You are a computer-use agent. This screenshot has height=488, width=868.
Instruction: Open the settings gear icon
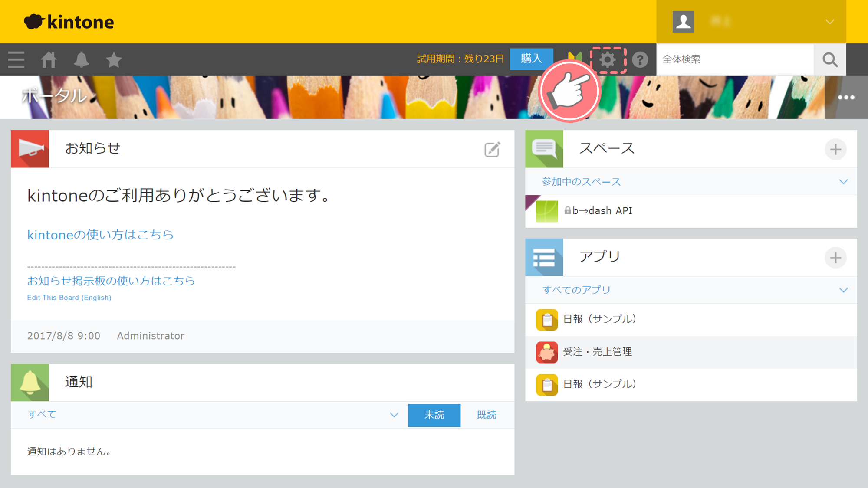[x=608, y=59]
